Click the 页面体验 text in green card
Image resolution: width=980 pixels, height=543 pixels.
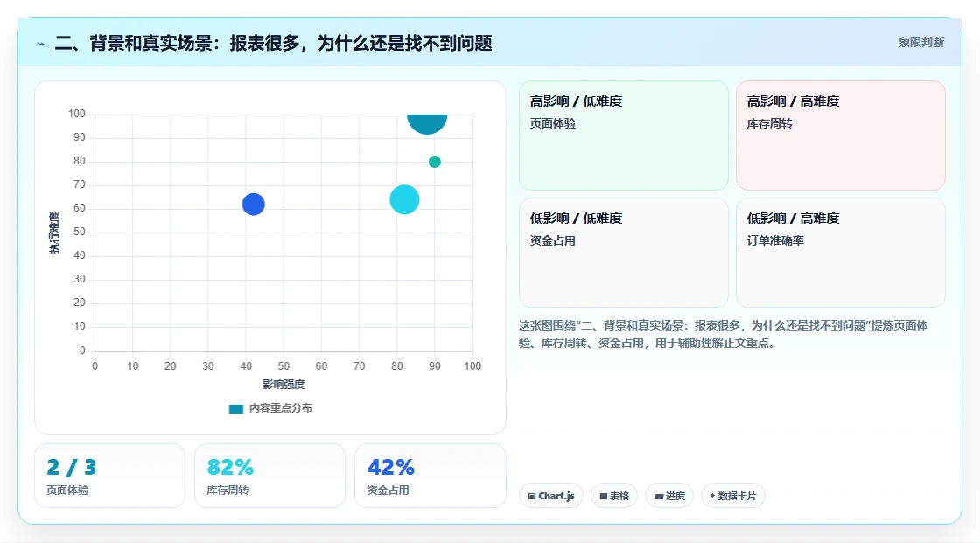click(552, 123)
